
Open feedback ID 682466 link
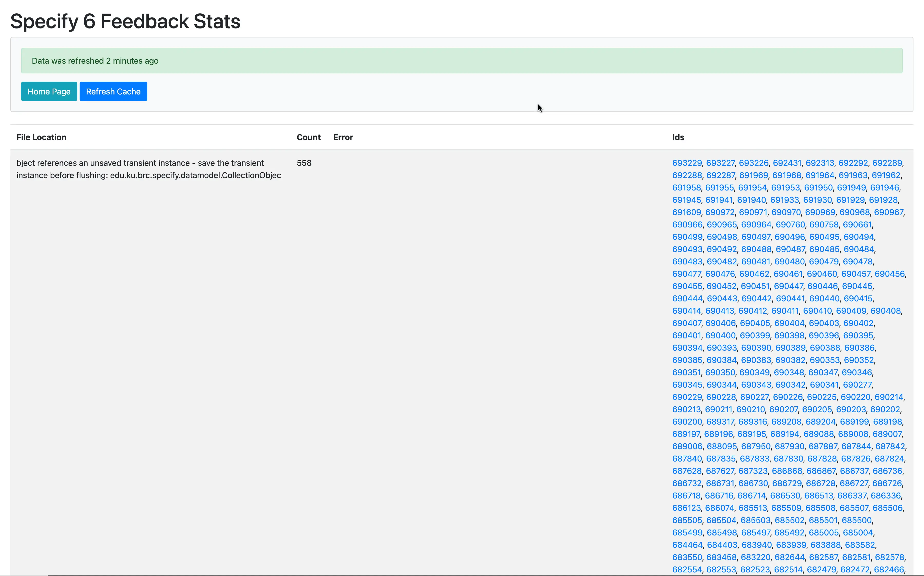tap(889, 570)
